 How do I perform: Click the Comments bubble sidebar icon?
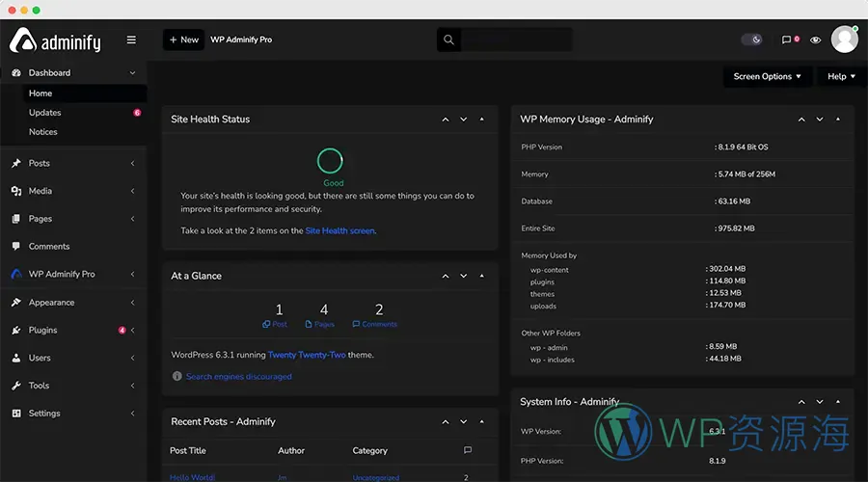[x=16, y=246]
